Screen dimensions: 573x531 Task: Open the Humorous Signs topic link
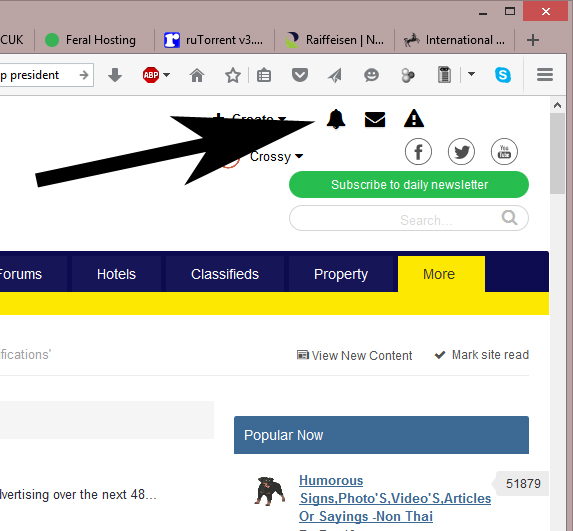(395, 498)
